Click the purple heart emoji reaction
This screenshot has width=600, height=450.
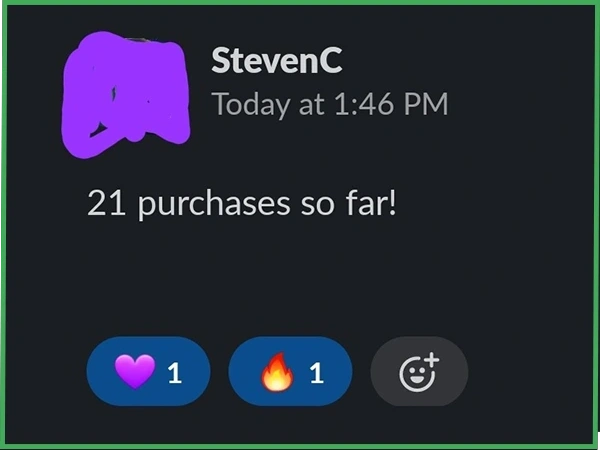click(135, 371)
